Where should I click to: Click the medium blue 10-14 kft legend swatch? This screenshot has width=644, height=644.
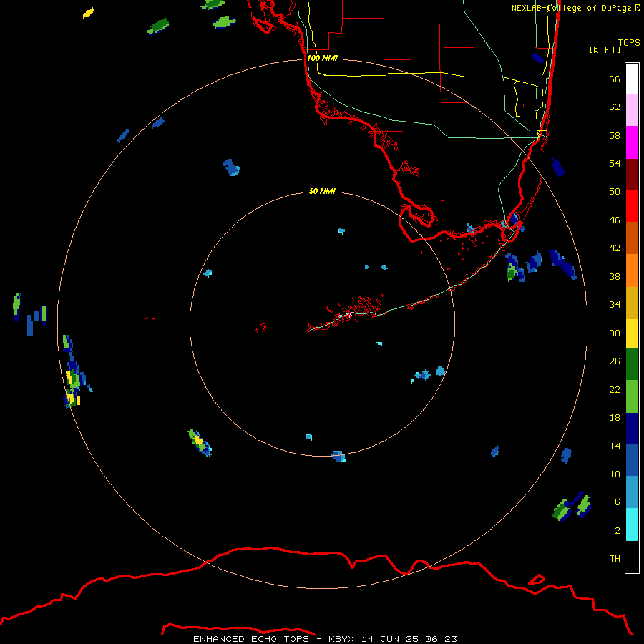point(632,460)
